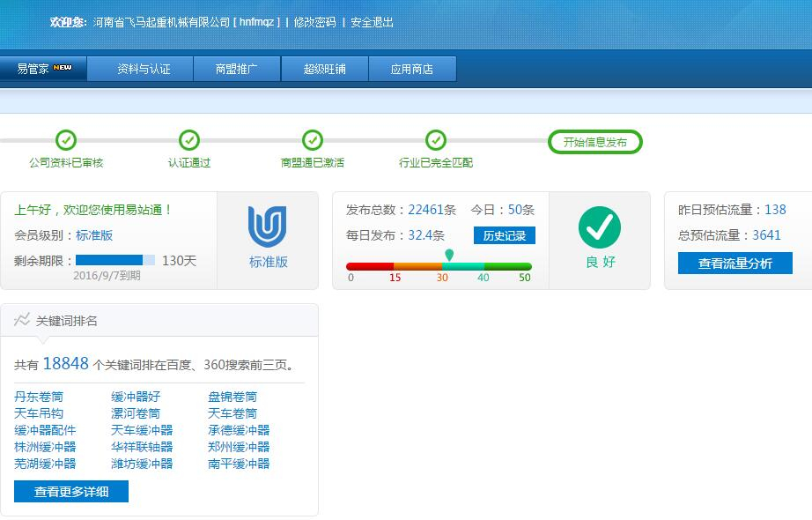Click the 查看更多详细 button
Screen dimensions: 812x520
pos(71,492)
